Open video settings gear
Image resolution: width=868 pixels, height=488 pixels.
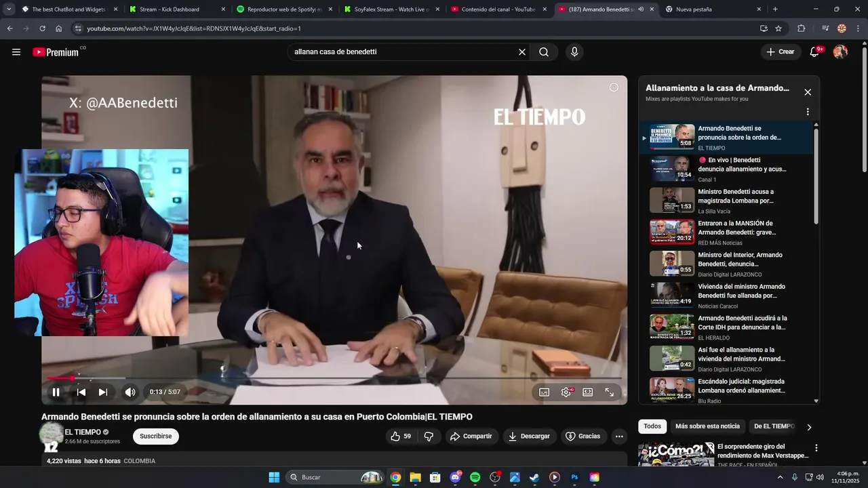[566, 392]
